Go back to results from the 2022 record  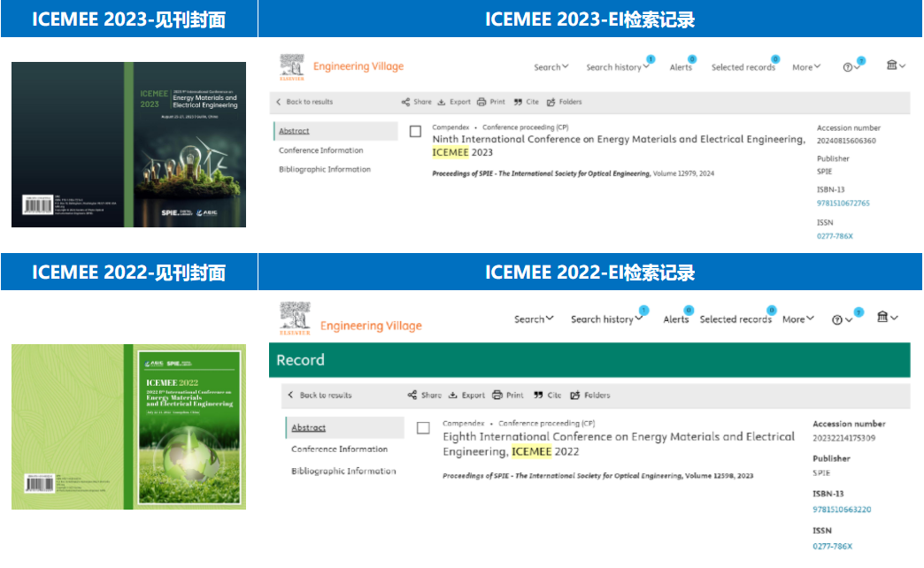coord(320,395)
